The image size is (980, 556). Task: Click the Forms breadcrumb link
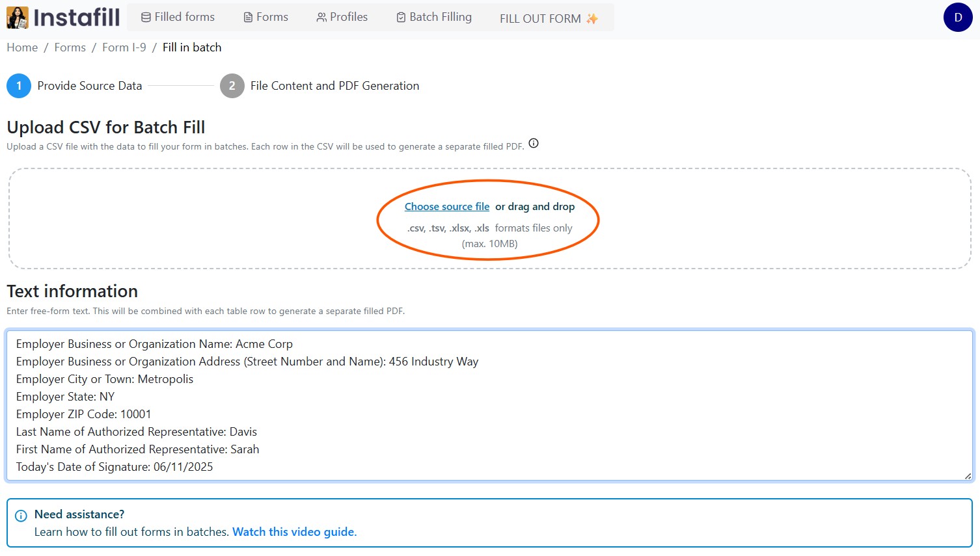[x=70, y=47]
